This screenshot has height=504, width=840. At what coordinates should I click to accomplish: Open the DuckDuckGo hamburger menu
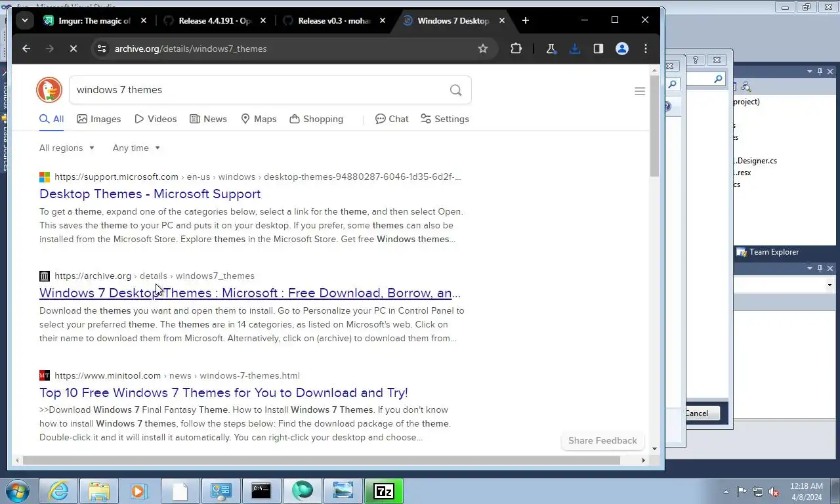[640, 91]
